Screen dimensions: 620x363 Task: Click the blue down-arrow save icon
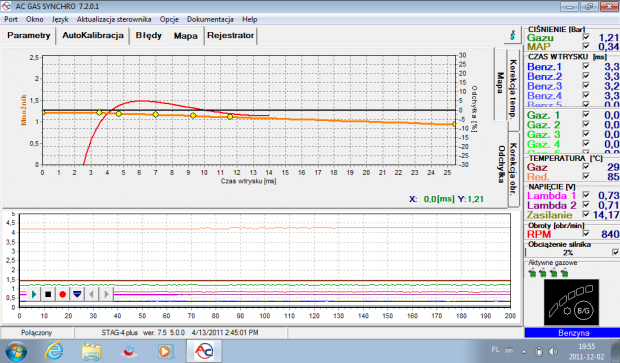(77, 294)
